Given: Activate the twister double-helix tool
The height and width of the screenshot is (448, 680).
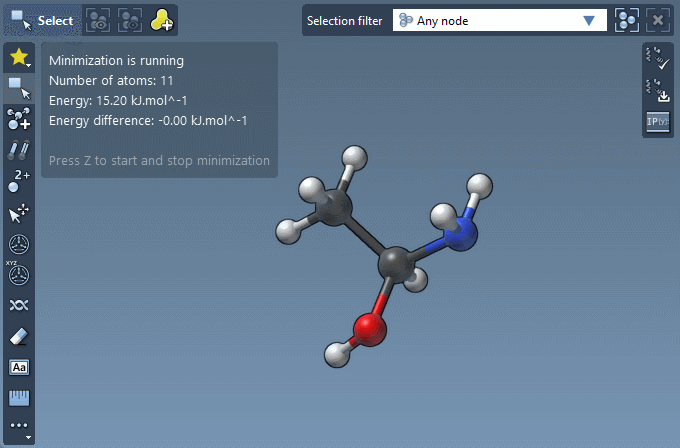Looking at the screenshot, I should tap(19, 304).
